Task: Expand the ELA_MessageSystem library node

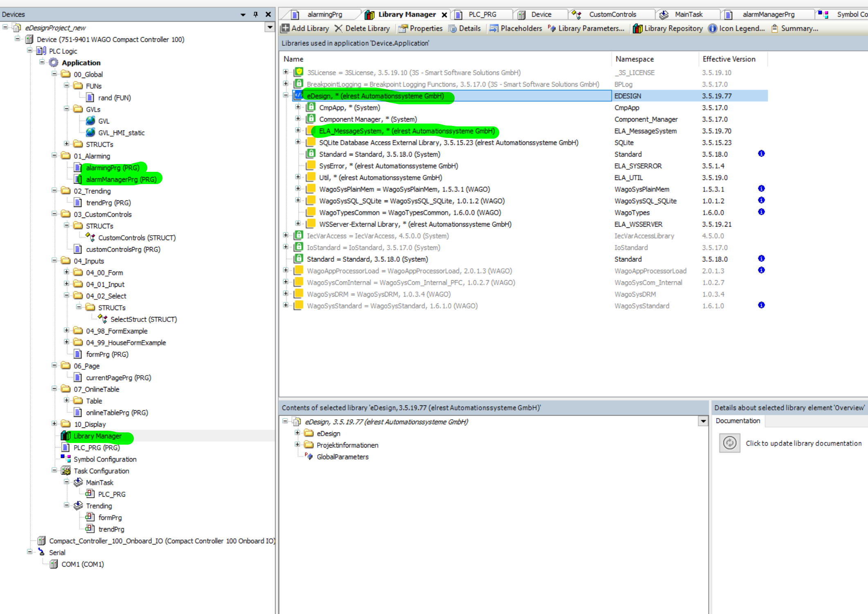Action: (298, 130)
